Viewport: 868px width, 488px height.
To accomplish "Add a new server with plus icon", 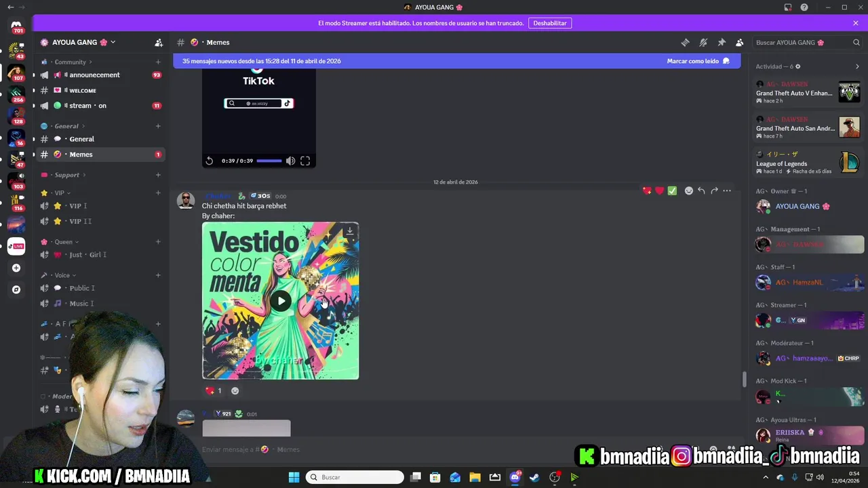I will pyautogui.click(x=16, y=268).
